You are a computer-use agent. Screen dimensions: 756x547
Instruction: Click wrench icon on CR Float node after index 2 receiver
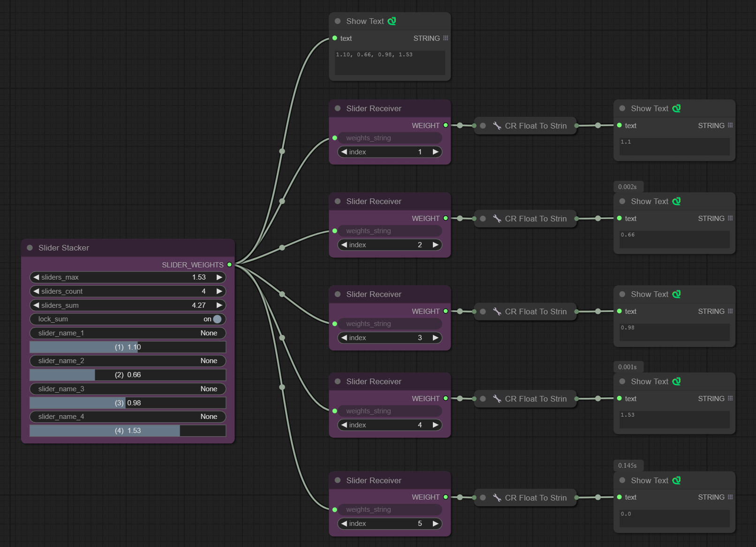point(497,219)
